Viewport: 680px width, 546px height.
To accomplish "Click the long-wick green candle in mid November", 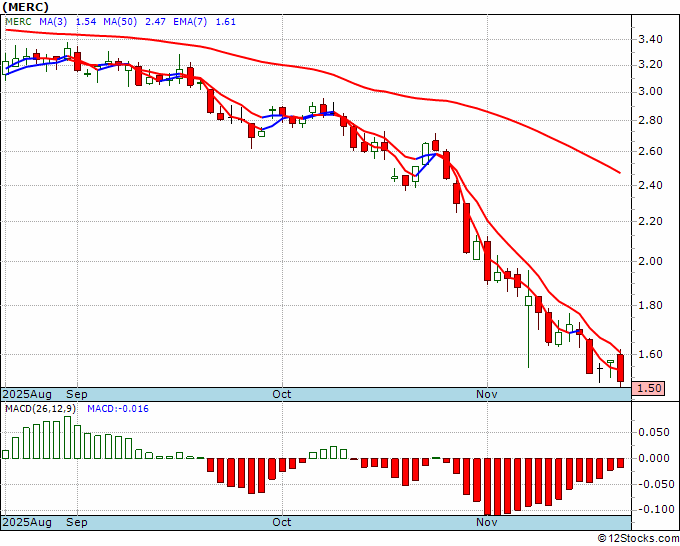I will [x=528, y=319].
